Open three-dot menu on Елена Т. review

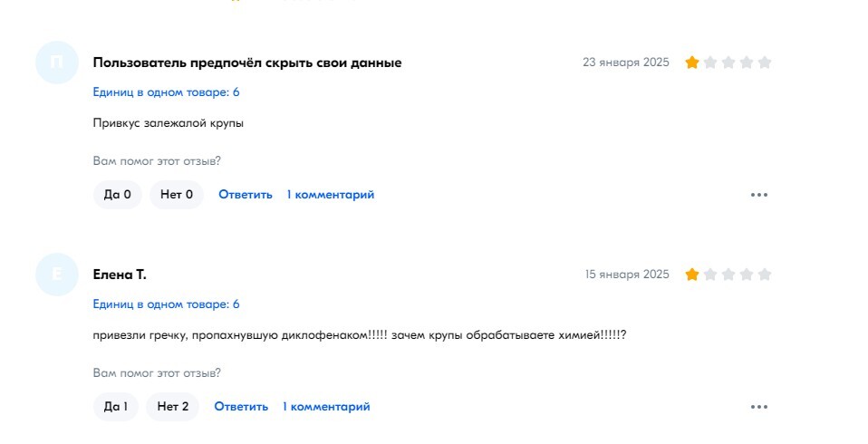pyautogui.click(x=759, y=407)
